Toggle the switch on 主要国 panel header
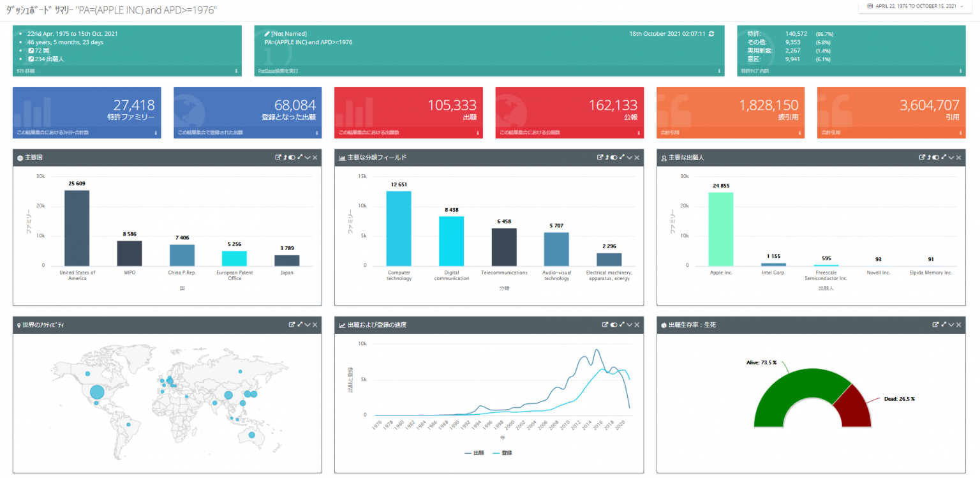The height and width of the screenshot is (478, 980). point(293,157)
